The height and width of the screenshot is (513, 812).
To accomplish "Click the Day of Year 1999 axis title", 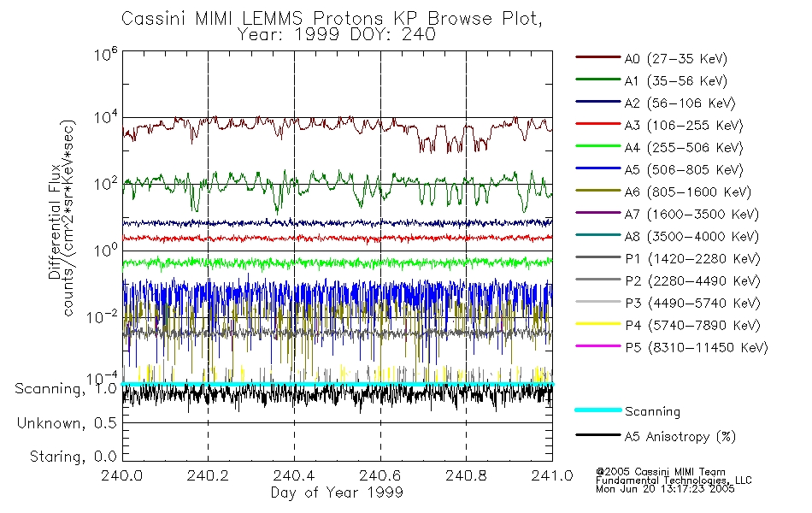I will (337, 492).
